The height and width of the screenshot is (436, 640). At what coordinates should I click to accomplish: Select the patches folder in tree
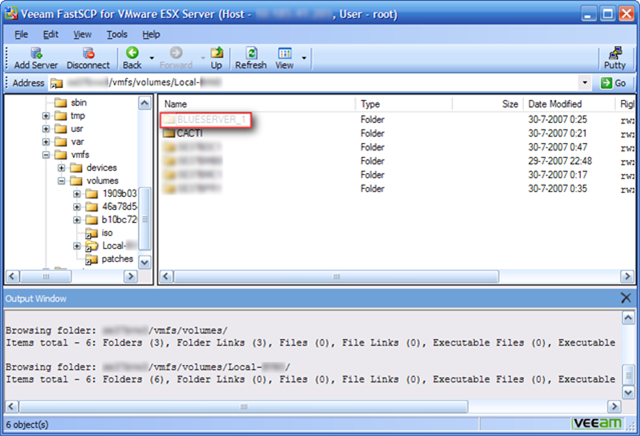(x=117, y=259)
